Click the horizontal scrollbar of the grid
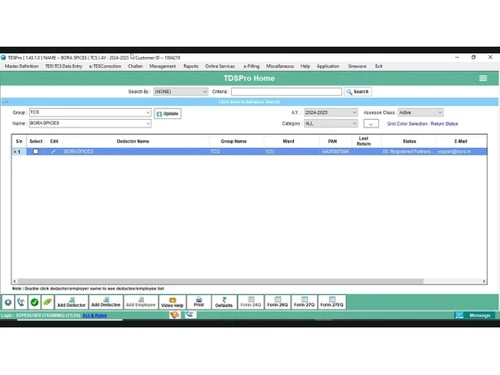500x375 pixels. [220, 281]
